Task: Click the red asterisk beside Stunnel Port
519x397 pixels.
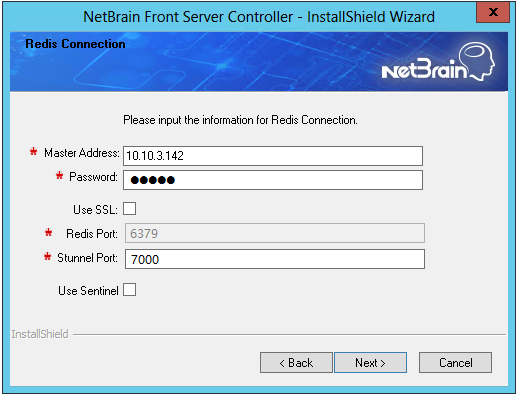Action: pos(48,257)
